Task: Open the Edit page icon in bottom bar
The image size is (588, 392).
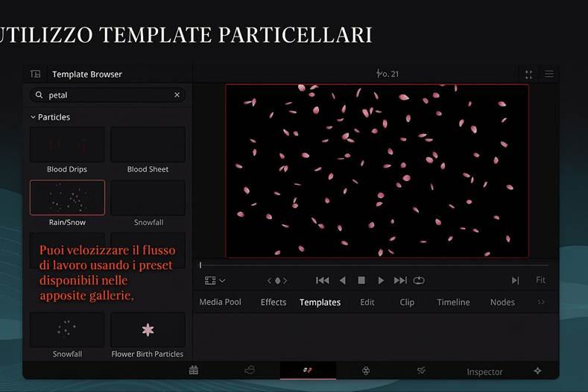Action: tap(308, 370)
